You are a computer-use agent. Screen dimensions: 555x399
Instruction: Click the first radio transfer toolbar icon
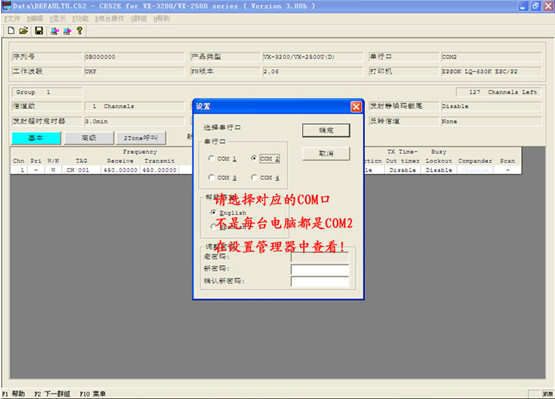coord(55,31)
